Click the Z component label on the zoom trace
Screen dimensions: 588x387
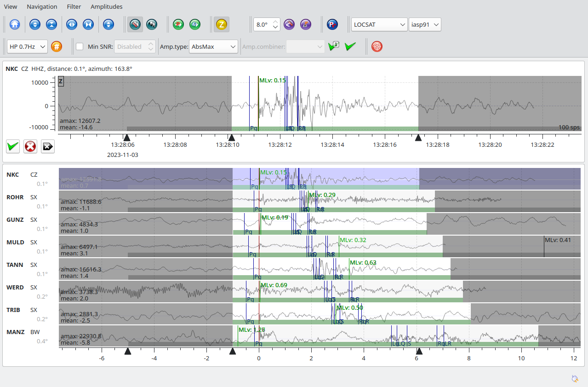point(61,81)
